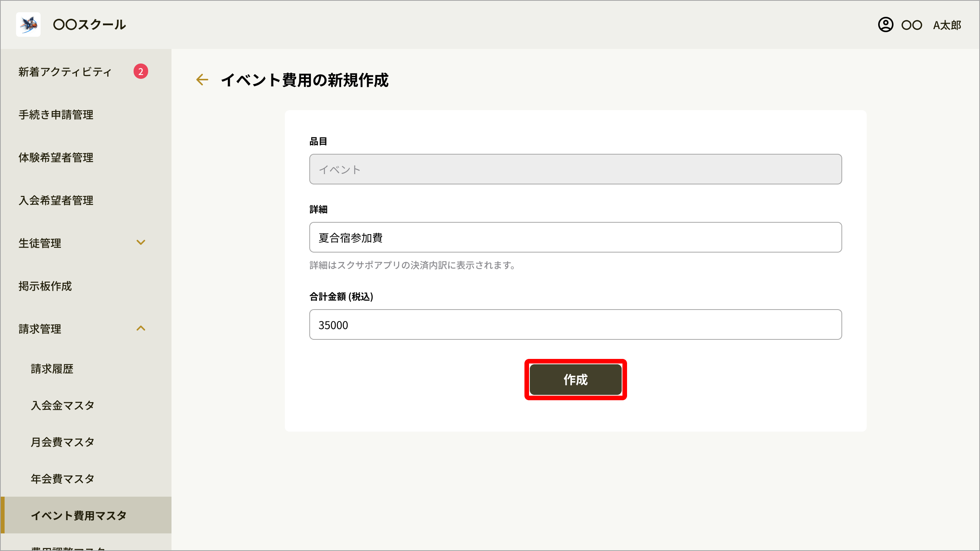Open 入会金マスタ submenu item

(x=63, y=406)
